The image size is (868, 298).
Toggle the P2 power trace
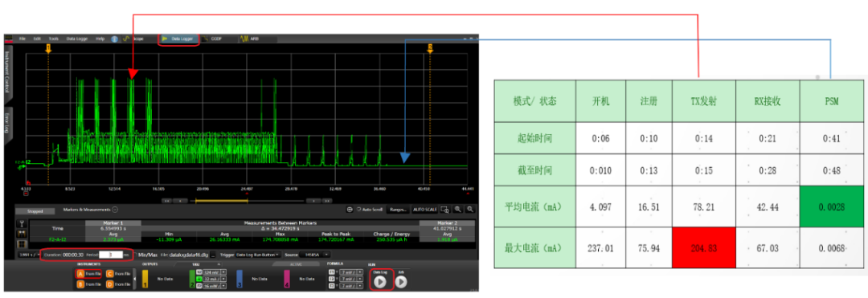point(199,286)
